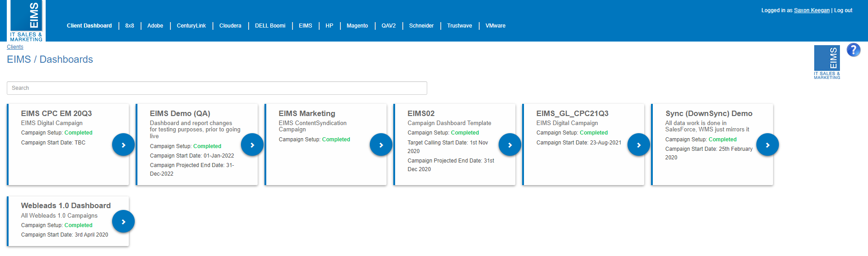Open EIMS Marketing dashboard arrow
Screen dimensions: 868x256
pyautogui.click(x=381, y=145)
